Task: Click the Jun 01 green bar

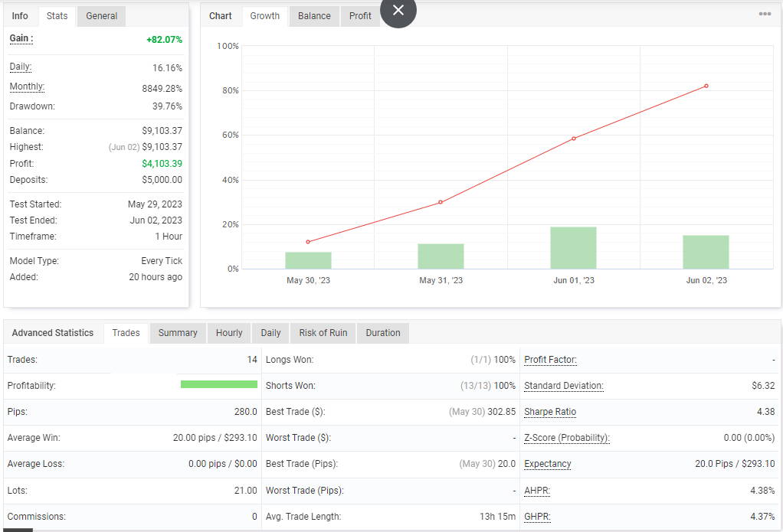Action: click(573, 248)
